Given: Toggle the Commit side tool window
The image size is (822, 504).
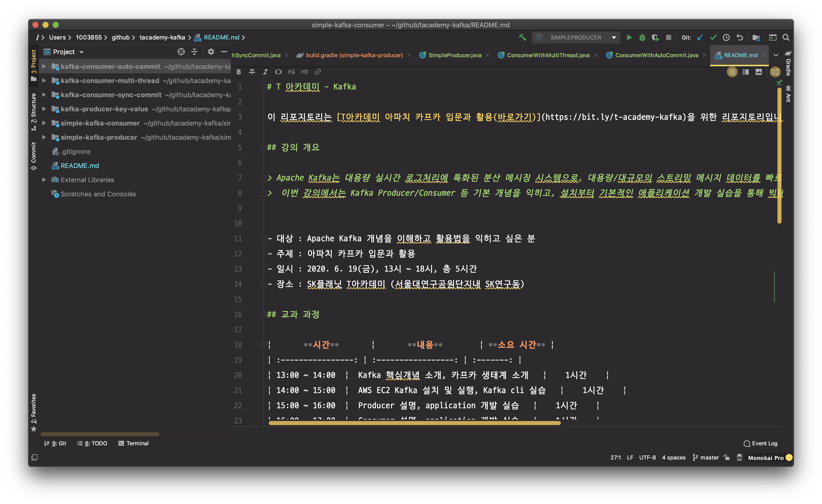Looking at the screenshot, I should click(34, 156).
